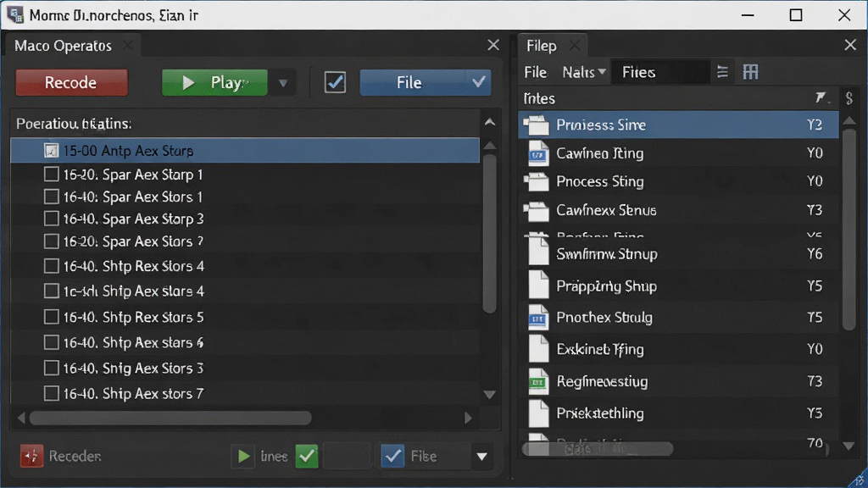Open the Nalts dropdown menu
This screenshot has height=488, width=868.
pos(584,73)
